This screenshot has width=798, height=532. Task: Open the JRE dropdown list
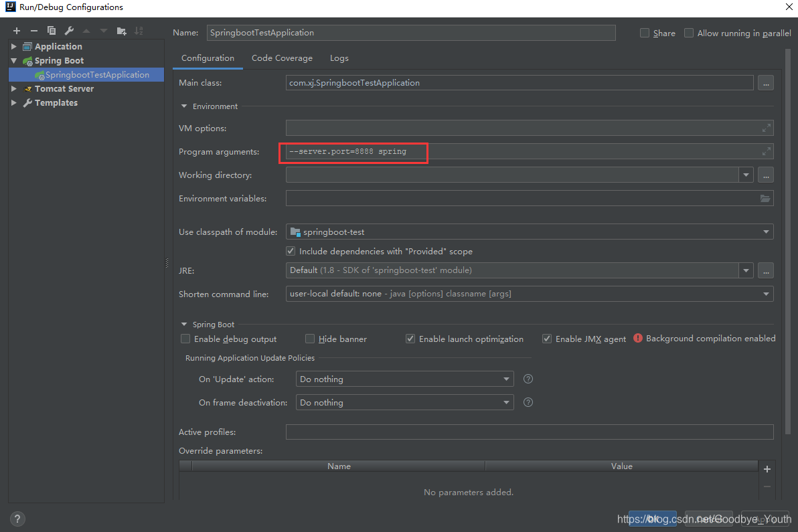pos(746,270)
